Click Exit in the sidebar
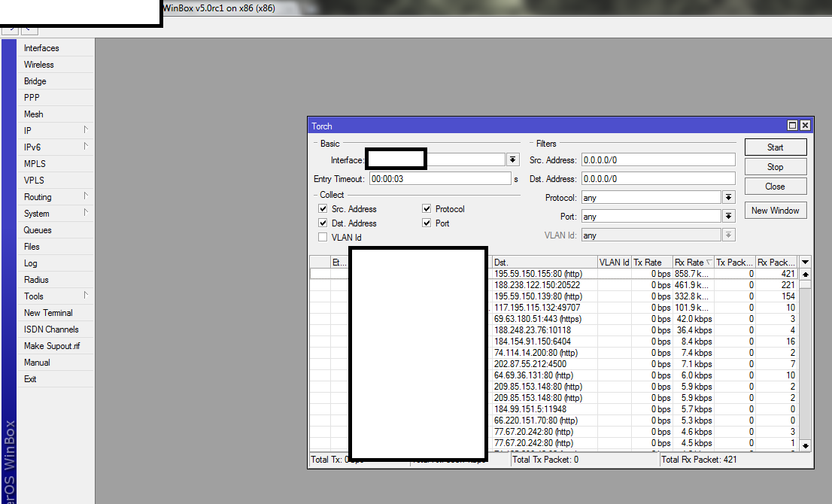The image size is (832, 504). coord(56,379)
